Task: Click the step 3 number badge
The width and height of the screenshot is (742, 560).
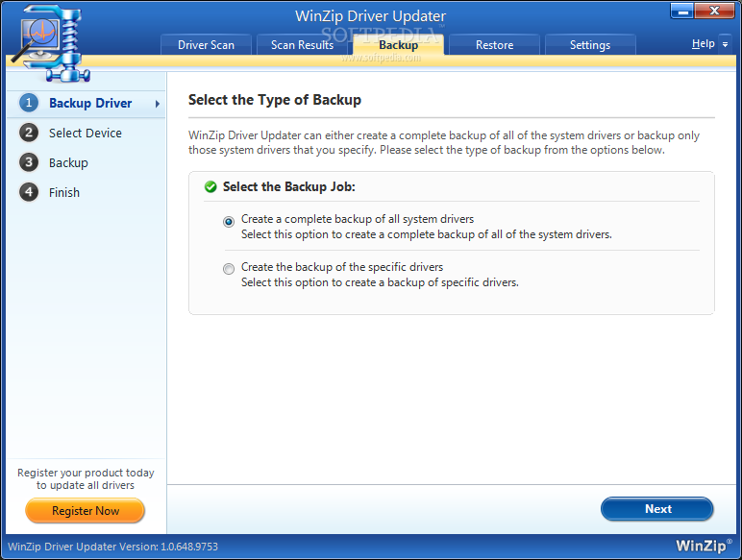Action: (x=29, y=162)
